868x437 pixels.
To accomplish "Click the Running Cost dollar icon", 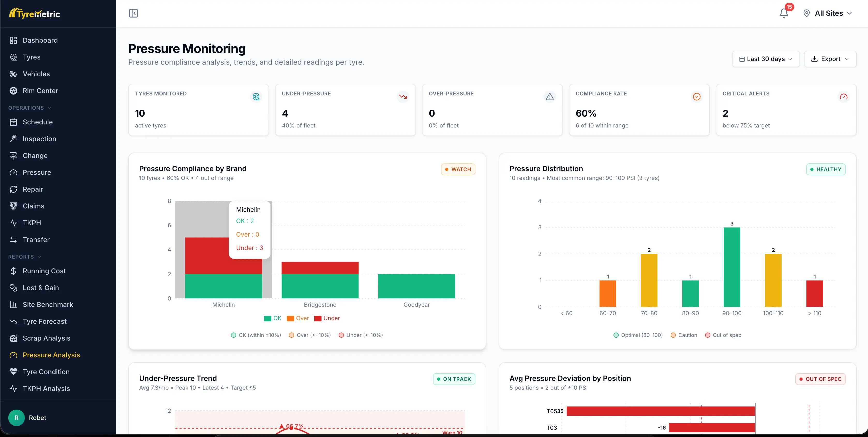I will [x=13, y=271].
